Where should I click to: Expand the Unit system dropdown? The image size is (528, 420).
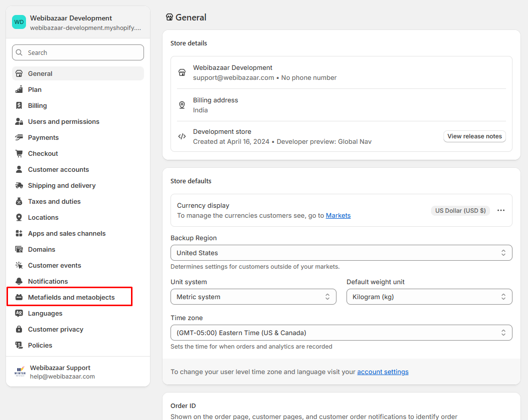click(253, 297)
